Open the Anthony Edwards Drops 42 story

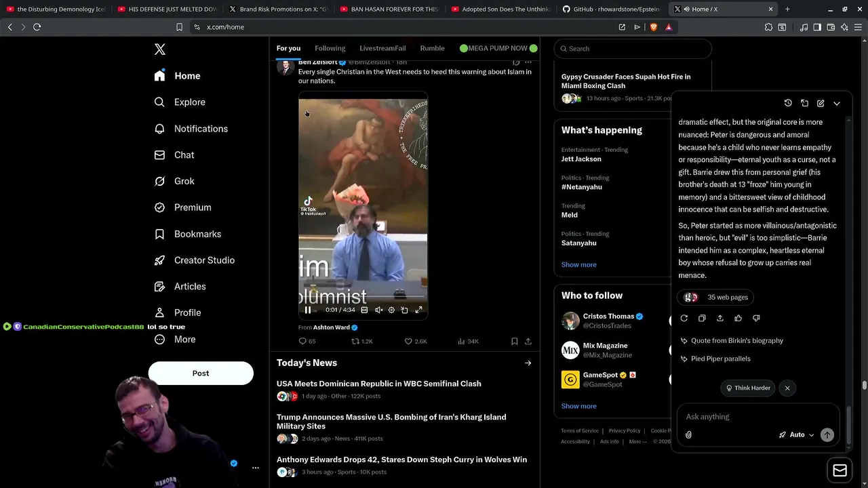401,460
